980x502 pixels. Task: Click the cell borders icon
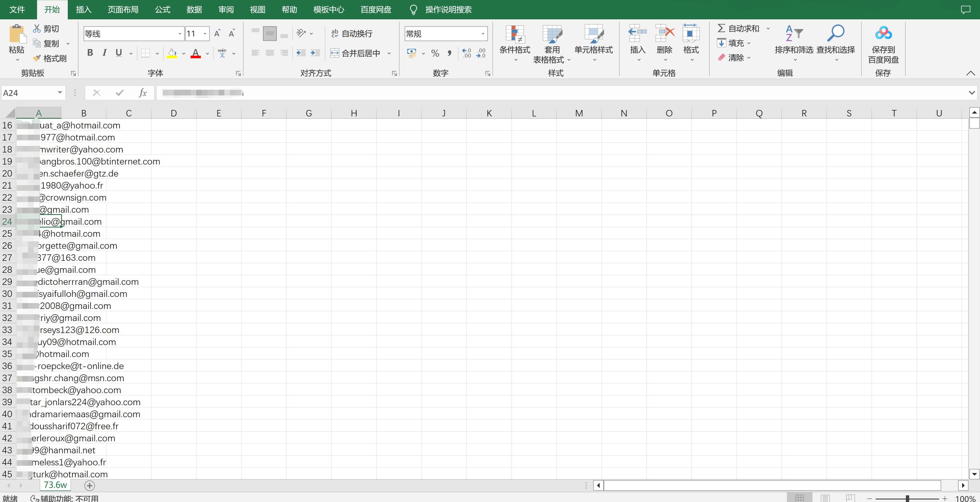point(145,53)
